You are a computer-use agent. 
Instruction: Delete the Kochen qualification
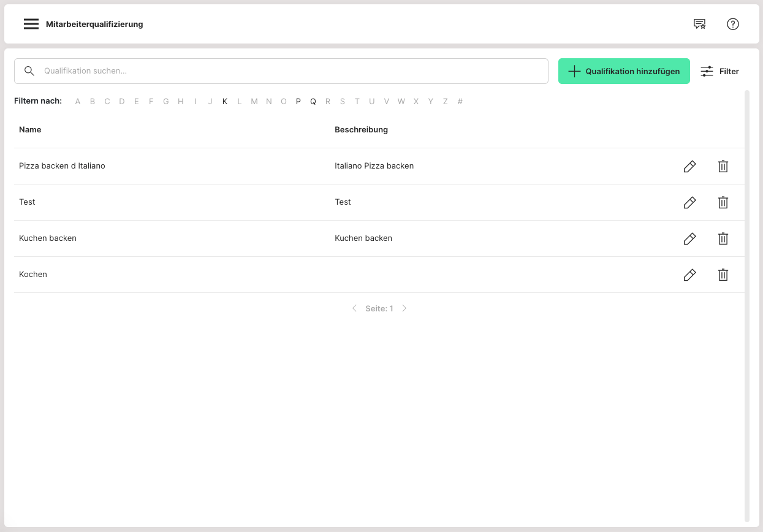(x=723, y=275)
